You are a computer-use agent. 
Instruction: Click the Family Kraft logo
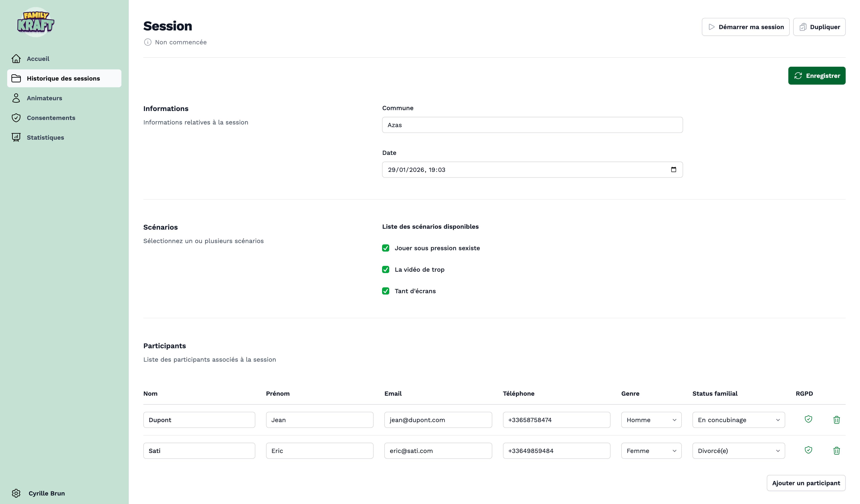[35, 22]
